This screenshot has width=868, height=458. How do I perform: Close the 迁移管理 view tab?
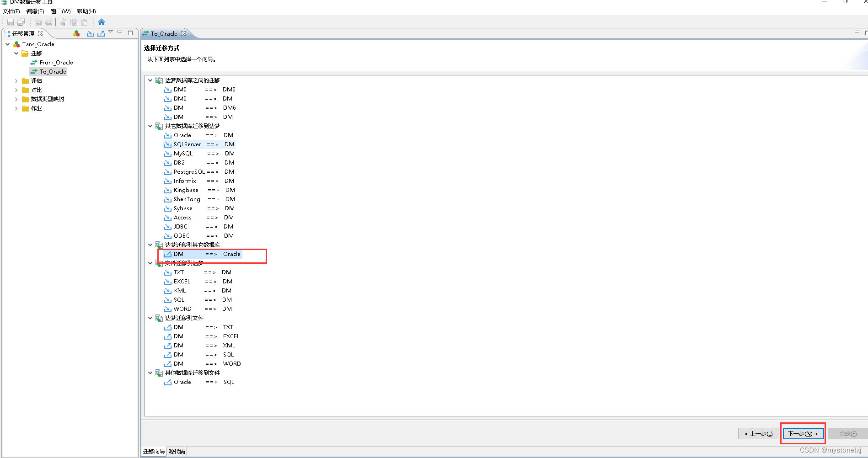40,33
